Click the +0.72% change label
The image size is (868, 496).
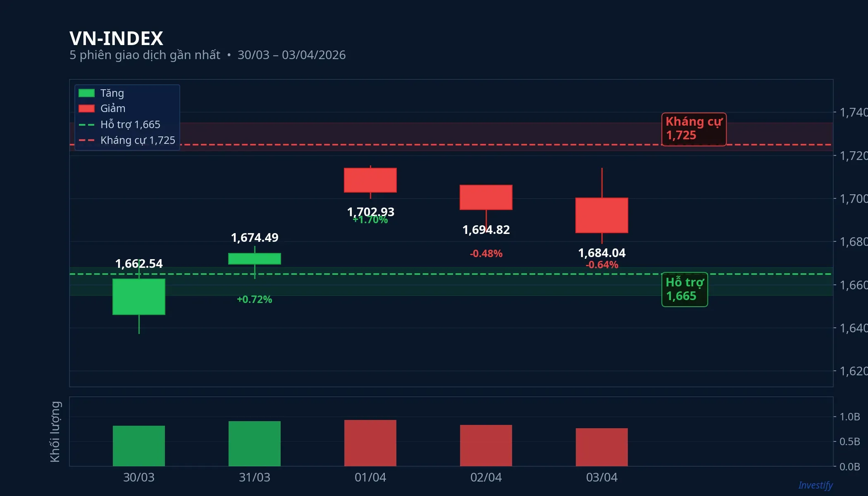coord(255,300)
